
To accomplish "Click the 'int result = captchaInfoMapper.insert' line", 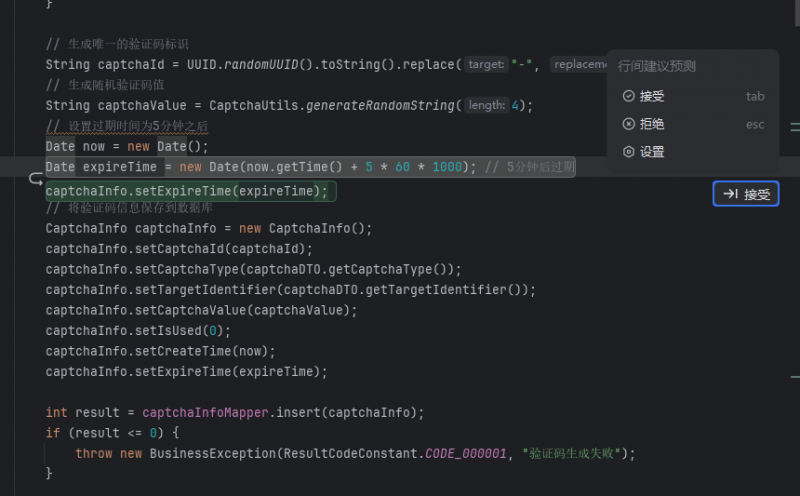I will point(235,412).
